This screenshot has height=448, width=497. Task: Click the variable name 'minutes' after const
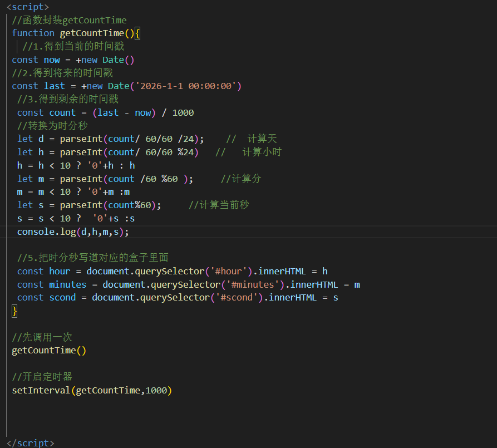[x=68, y=285]
